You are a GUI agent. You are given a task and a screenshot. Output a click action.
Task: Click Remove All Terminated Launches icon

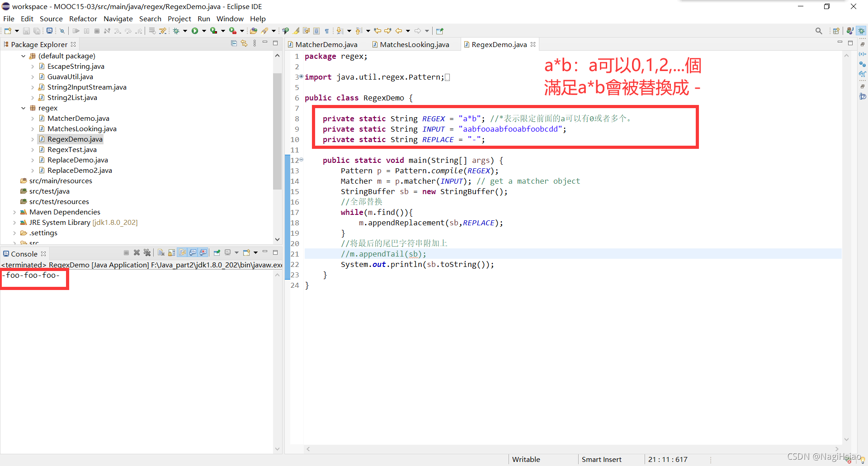(147, 252)
